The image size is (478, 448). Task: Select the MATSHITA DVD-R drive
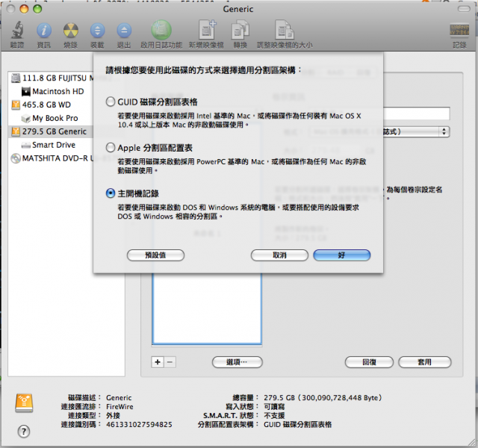click(51, 158)
